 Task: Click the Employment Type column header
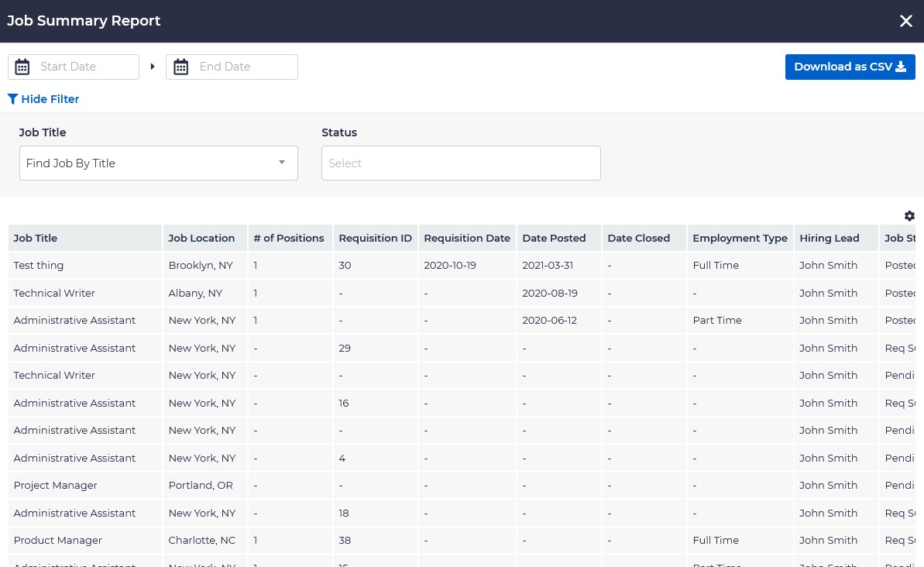tap(740, 239)
